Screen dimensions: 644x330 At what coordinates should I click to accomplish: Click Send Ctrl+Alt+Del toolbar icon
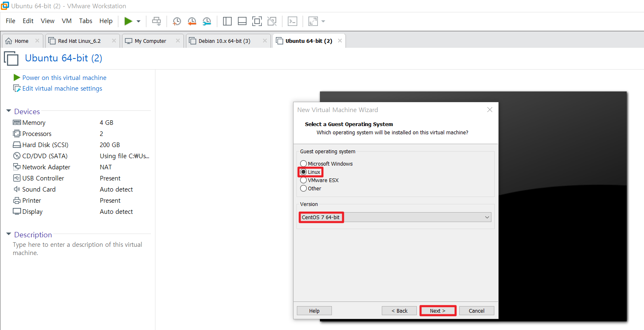(157, 21)
